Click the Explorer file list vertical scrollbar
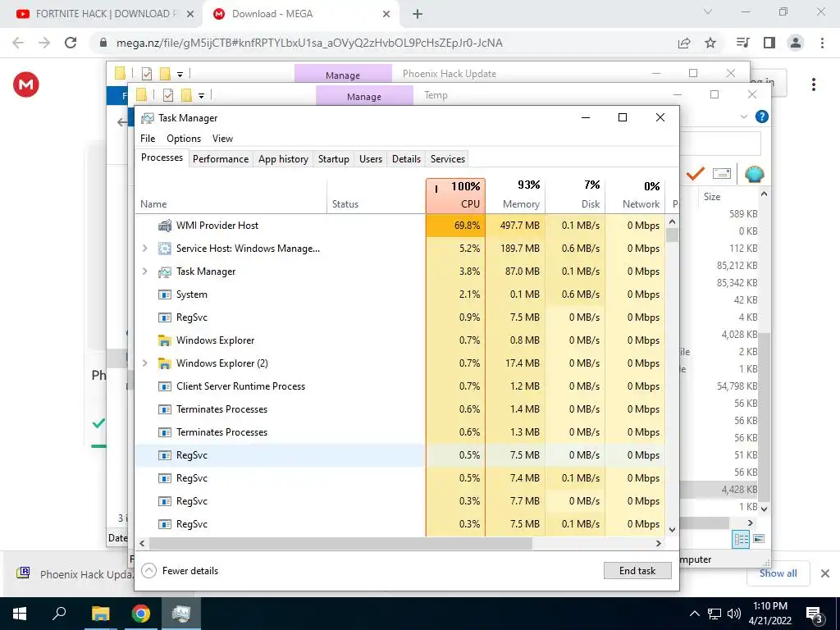The image size is (840, 630). coord(764,418)
